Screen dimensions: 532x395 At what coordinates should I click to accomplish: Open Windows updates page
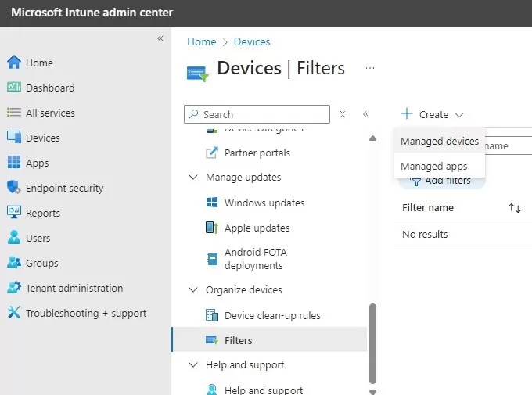point(264,203)
